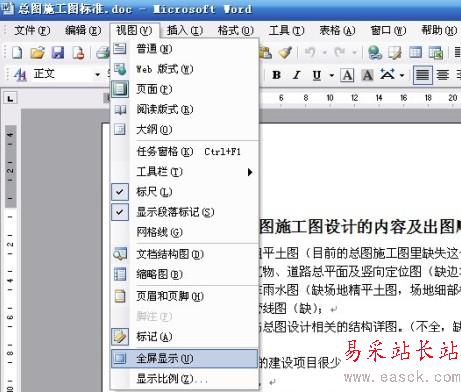Screen dimensions: 461x392
Task: Open the undo history dropdown arrow
Action: [324, 52]
